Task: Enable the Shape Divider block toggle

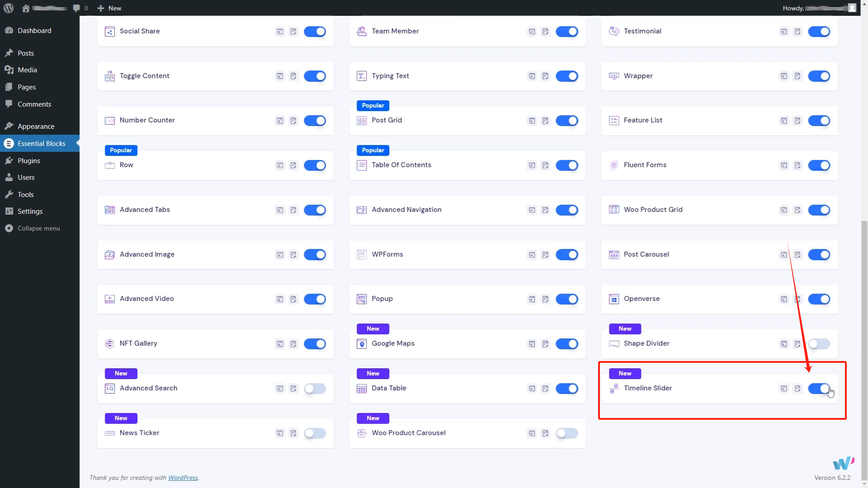Action: pos(819,344)
